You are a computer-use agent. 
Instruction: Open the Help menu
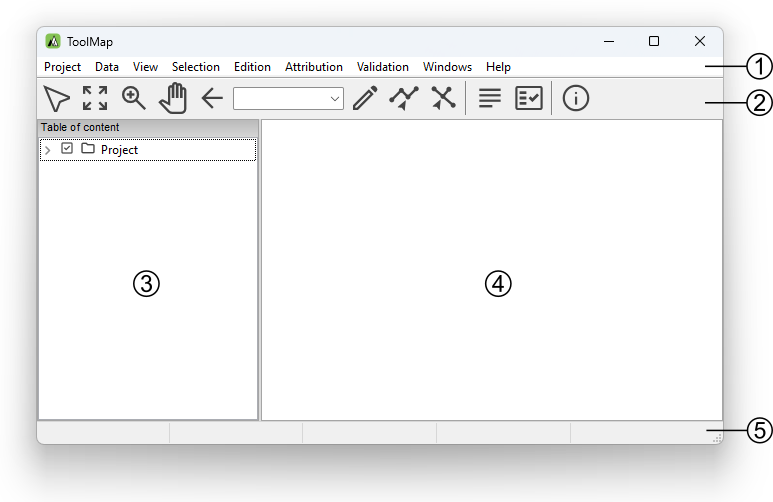pyautogui.click(x=498, y=67)
